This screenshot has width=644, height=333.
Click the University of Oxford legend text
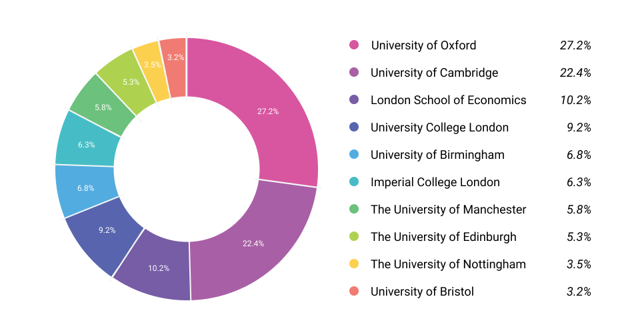[x=423, y=45]
